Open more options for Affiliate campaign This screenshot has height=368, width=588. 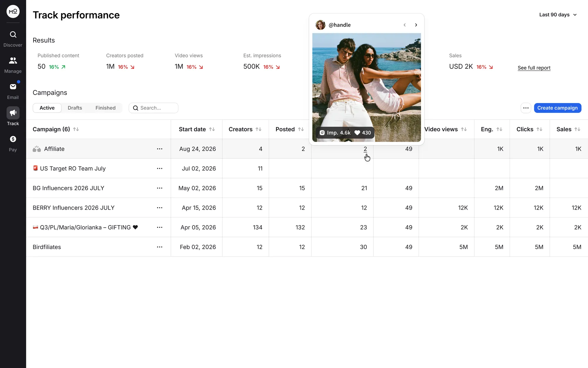click(x=160, y=149)
